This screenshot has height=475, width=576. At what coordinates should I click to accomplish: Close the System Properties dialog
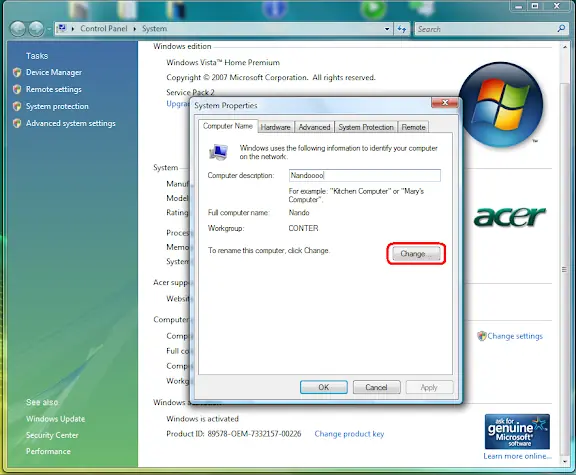pos(444,103)
